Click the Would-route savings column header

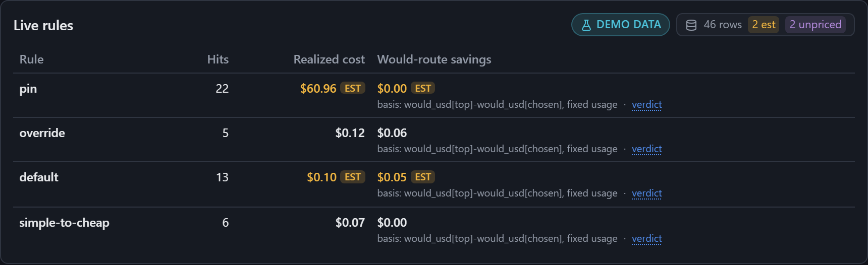434,59
